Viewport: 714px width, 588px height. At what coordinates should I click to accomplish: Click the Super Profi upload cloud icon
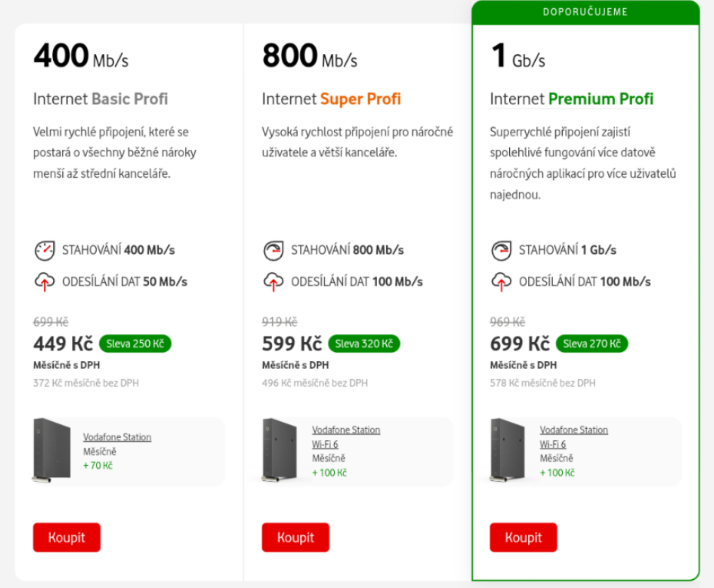[x=273, y=281]
